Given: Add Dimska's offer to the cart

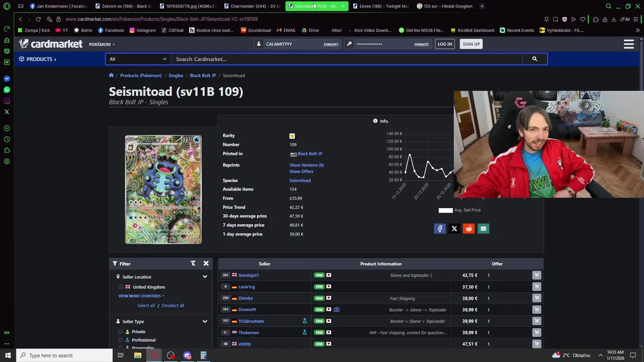Looking at the screenshot, I should (x=537, y=298).
